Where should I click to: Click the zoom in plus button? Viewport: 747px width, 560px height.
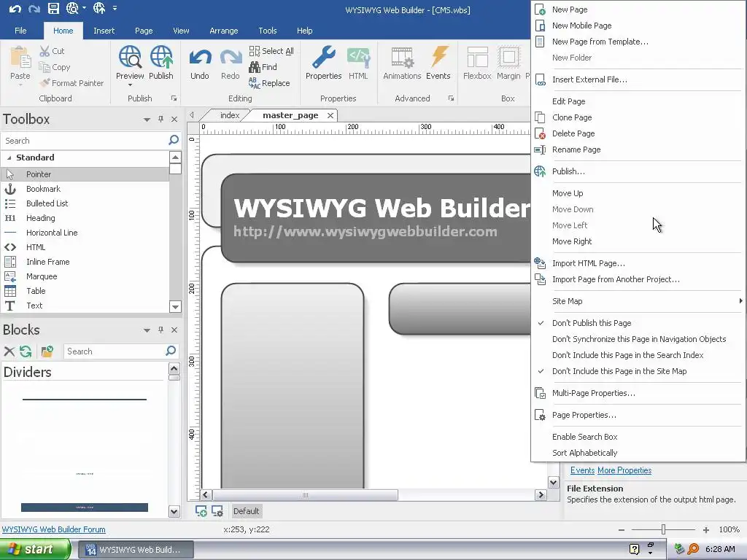[706, 529]
